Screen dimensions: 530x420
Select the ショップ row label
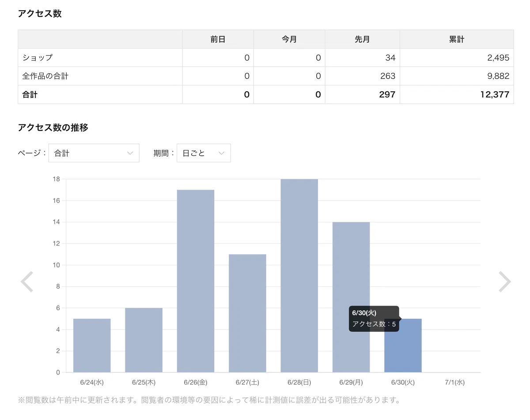(38, 58)
